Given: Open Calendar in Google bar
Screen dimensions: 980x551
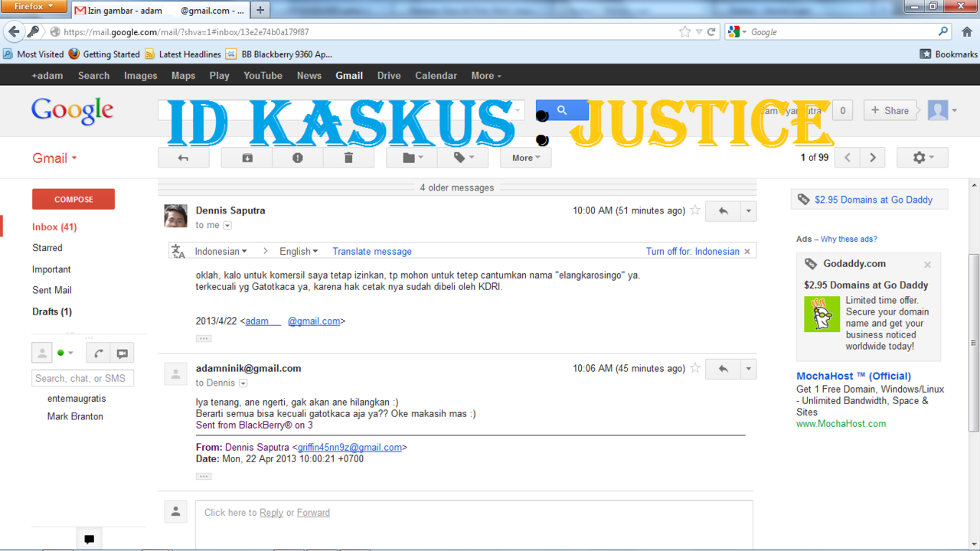Looking at the screenshot, I should 436,76.
